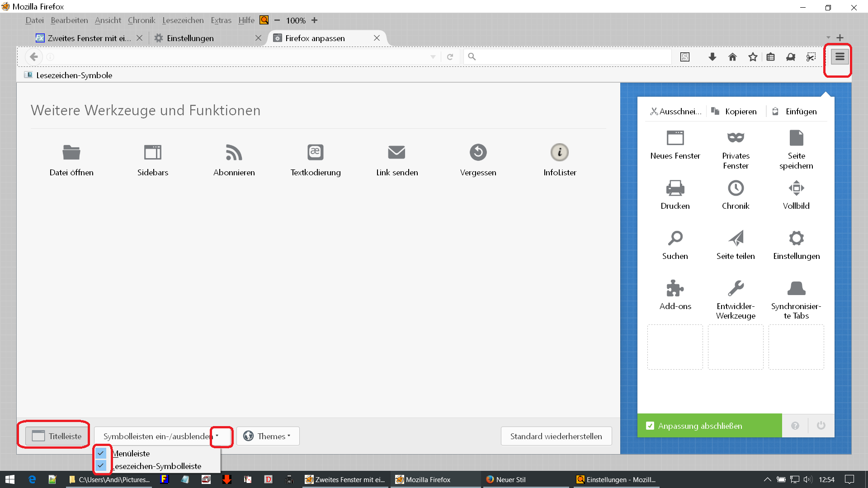The width and height of the screenshot is (868, 488).
Task: Select the Textkodierung icon
Action: click(315, 153)
